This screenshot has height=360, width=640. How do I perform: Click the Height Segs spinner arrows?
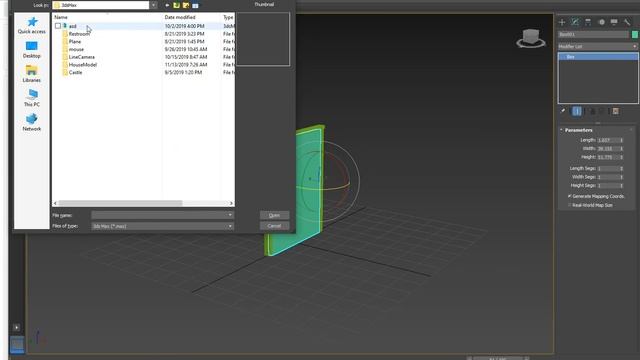click(x=622, y=185)
